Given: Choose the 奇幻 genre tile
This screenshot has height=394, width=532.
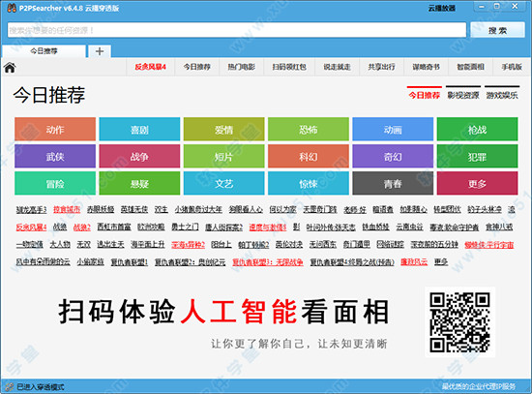Looking at the screenshot, I should point(393,156).
